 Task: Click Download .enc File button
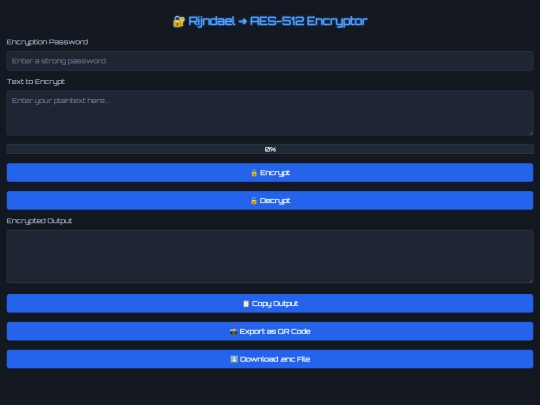[270, 359]
